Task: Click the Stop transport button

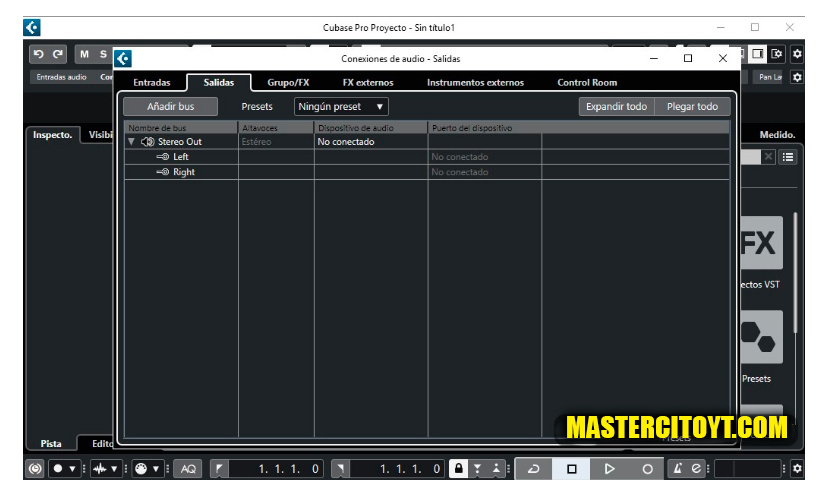Action: 571,469
